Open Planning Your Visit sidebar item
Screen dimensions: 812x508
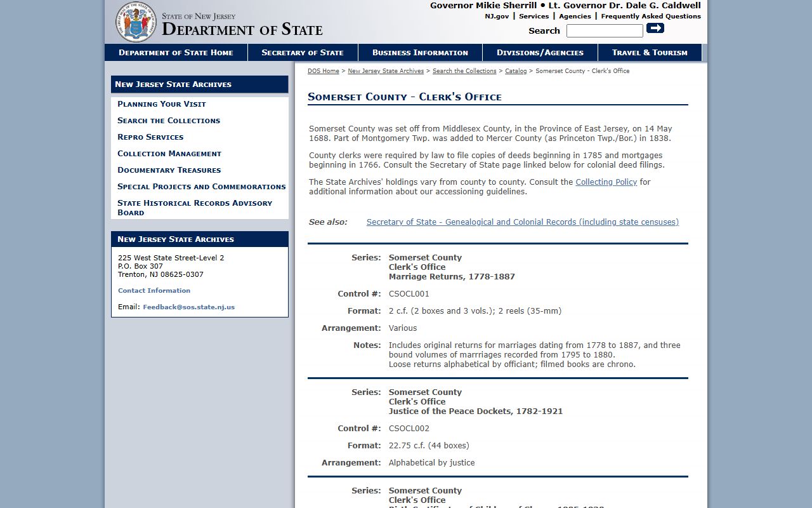point(162,104)
